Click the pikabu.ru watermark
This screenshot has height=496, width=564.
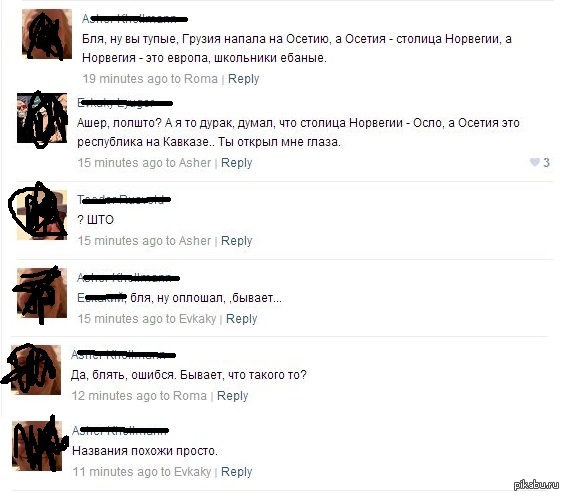[x=536, y=484]
